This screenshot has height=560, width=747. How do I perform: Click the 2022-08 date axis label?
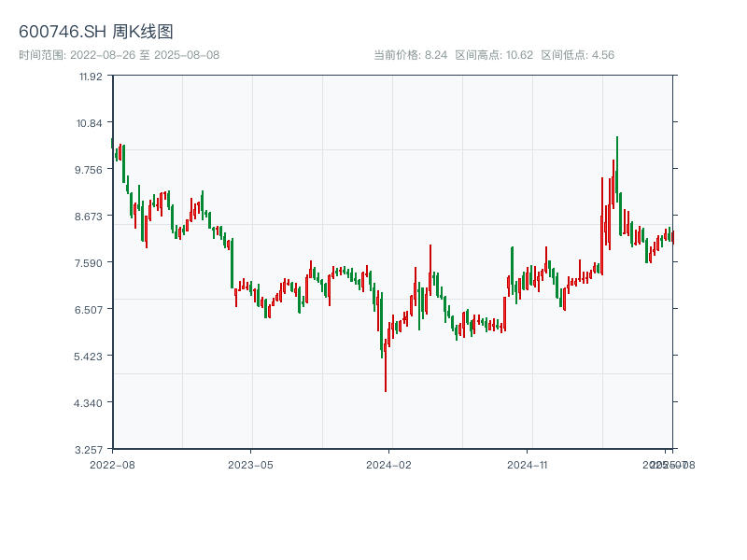(x=112, y=464)
